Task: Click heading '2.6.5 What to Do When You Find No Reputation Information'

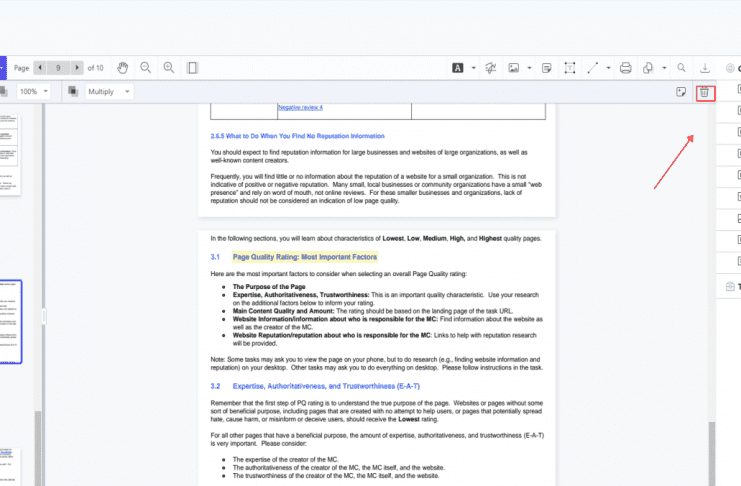Action: (297, 136)
